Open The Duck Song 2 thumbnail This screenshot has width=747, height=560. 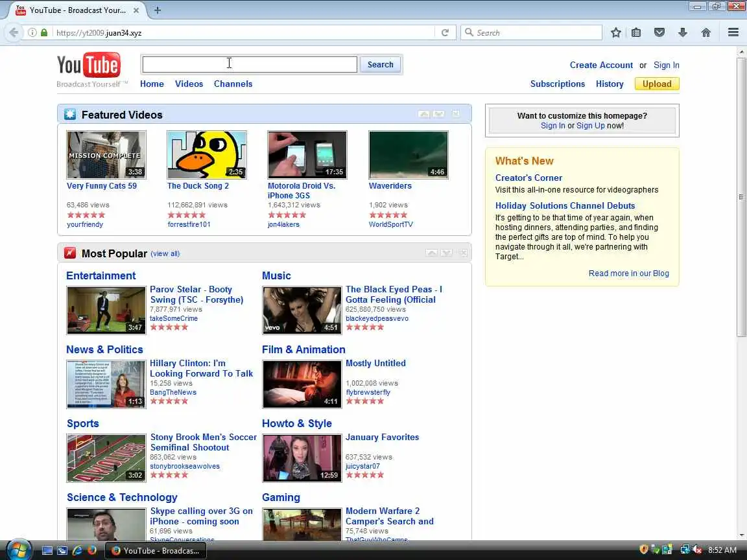click(x=207, y=155)
